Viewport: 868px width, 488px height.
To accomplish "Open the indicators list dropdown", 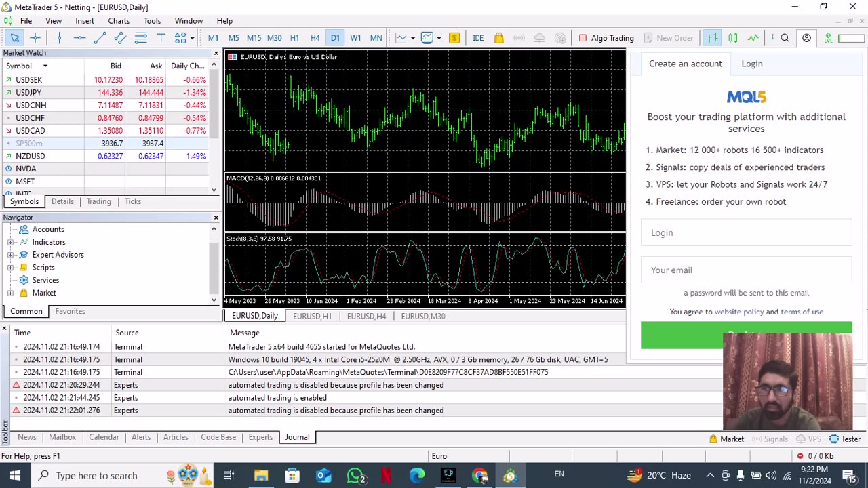I will coord(439,38).
